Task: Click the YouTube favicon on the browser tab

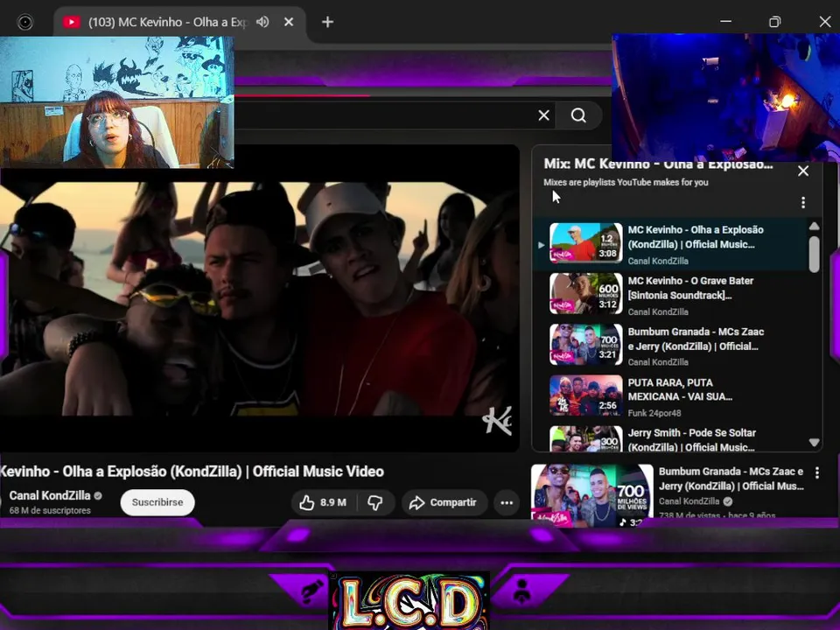Action: 71,22
